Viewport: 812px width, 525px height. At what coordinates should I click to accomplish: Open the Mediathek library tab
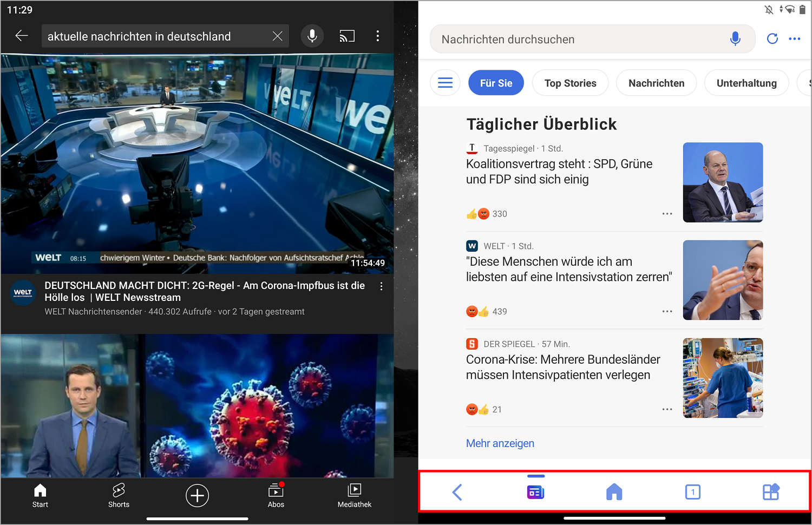click(x=355, y=496)
